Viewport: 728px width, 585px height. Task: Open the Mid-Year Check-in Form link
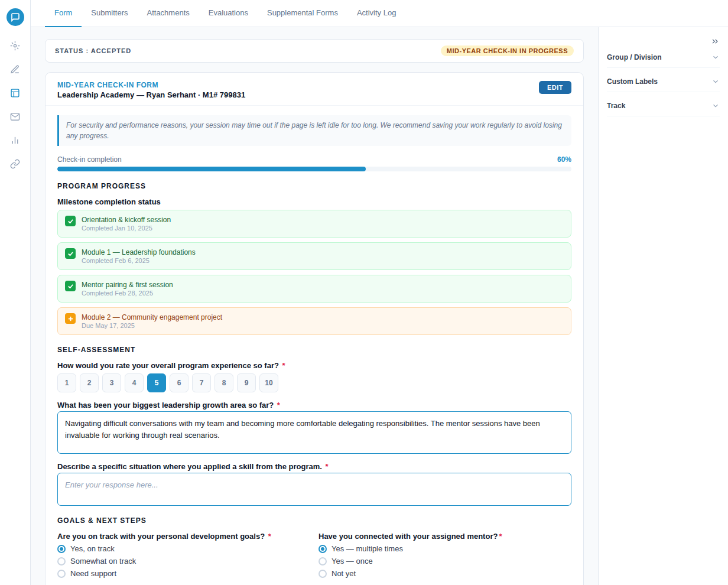point(108,84)
